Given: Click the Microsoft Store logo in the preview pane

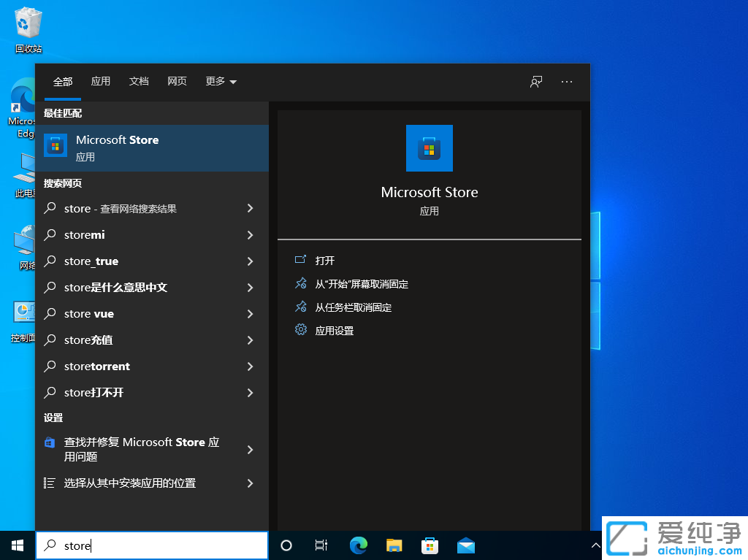Looking at the screenshot, I should [429, 148].
